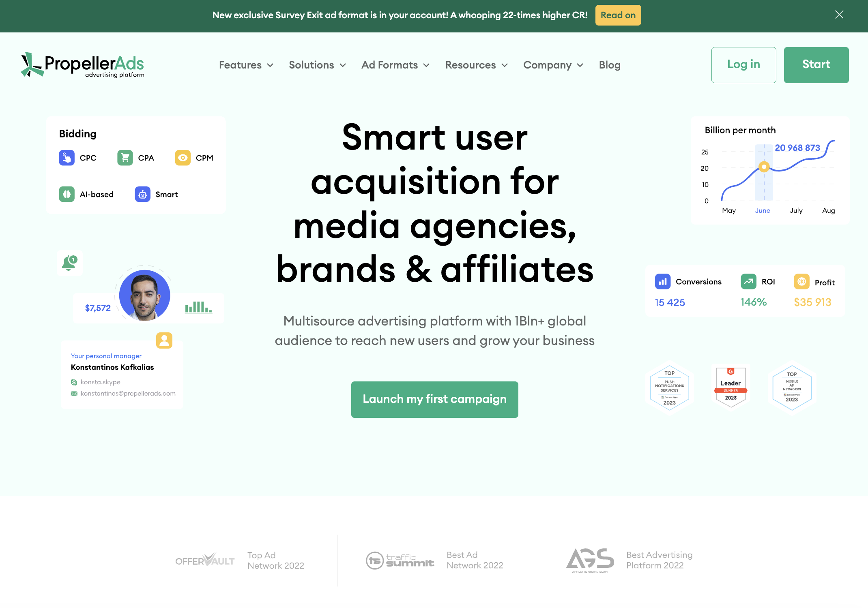
Task: Click the CPM bidding icon
Action: [183, 158]
